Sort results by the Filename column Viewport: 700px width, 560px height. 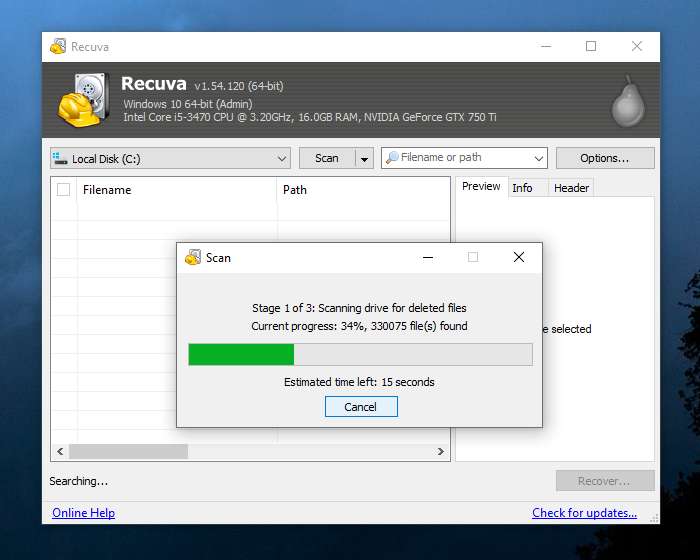click(x=177, y=190)
